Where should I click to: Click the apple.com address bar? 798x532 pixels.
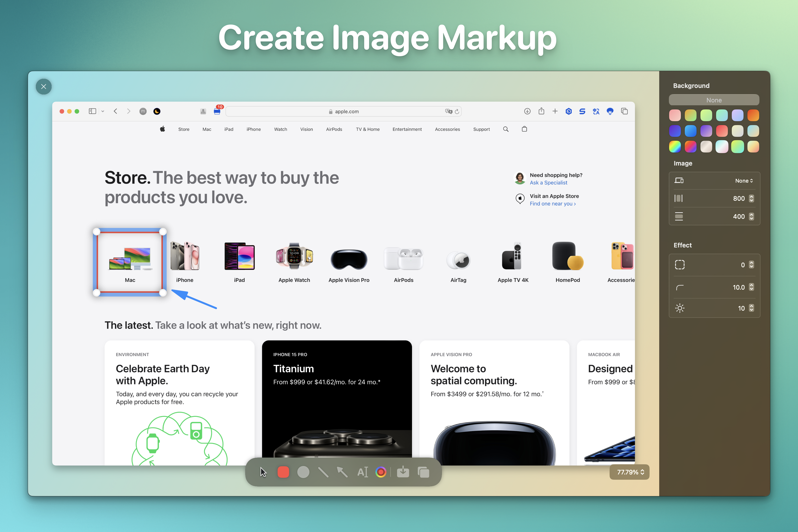tap(343, 111)
